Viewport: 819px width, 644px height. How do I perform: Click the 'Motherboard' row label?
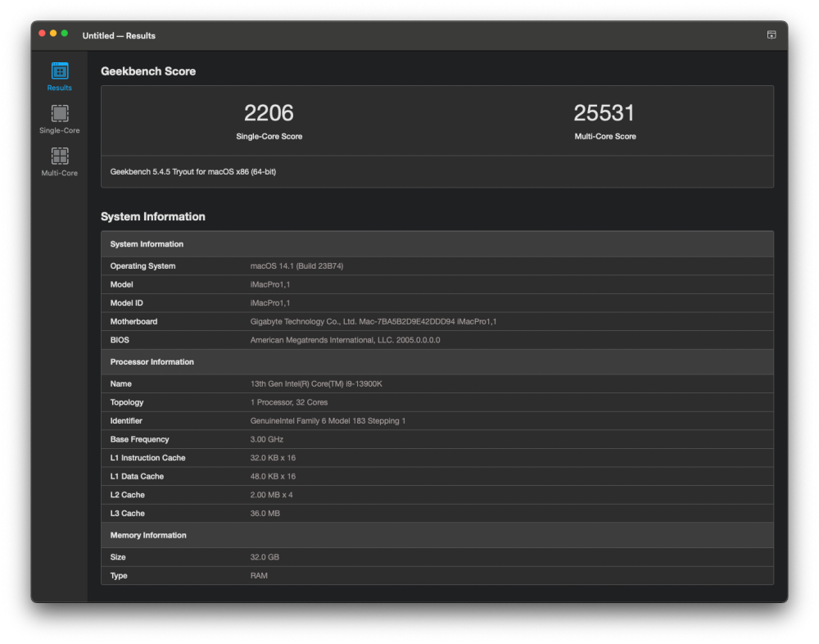pyautogui.click(x=133, y=321)
